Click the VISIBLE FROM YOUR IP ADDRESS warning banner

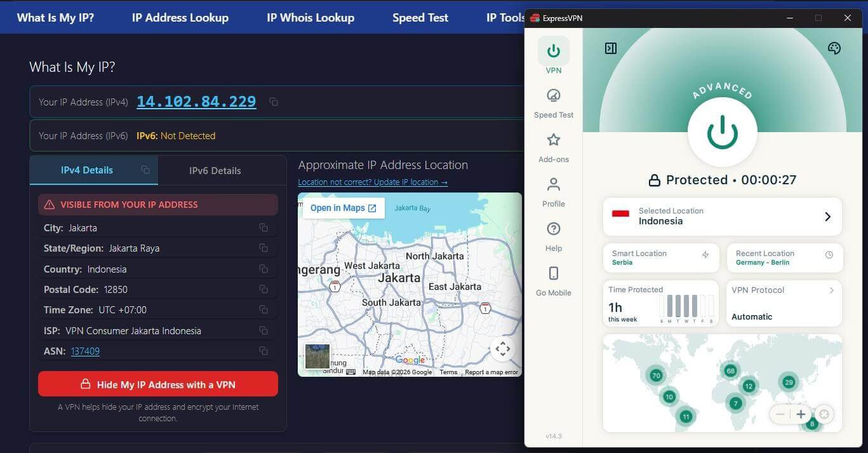coord(158,205)
